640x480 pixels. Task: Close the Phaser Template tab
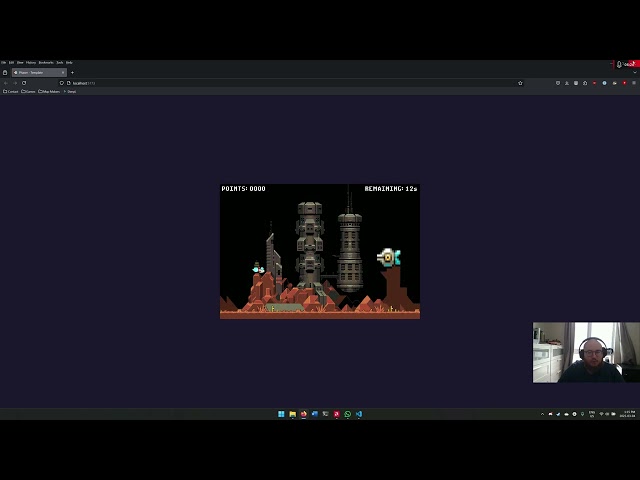[x=63, y=72]
